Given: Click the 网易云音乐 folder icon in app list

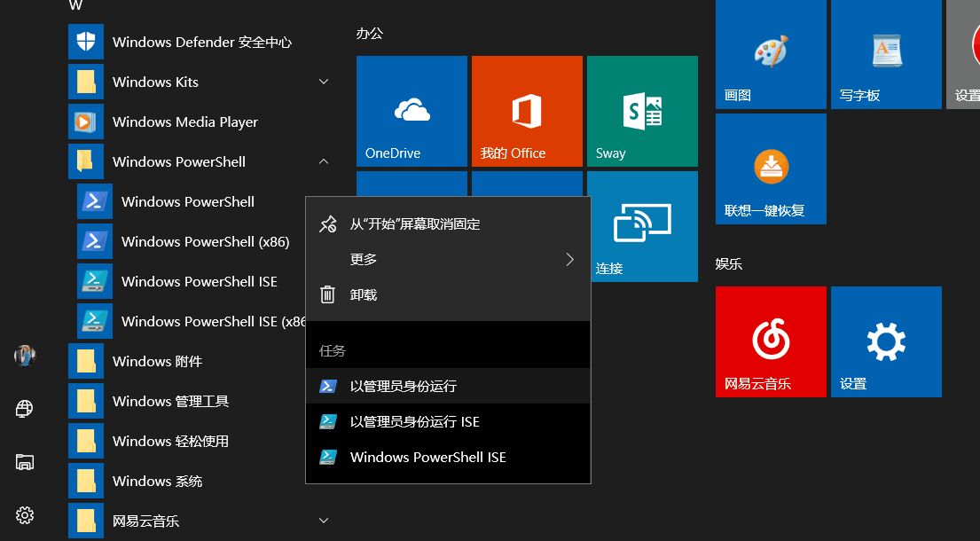Looking at the screenshot, I should [x=86, y=521].
